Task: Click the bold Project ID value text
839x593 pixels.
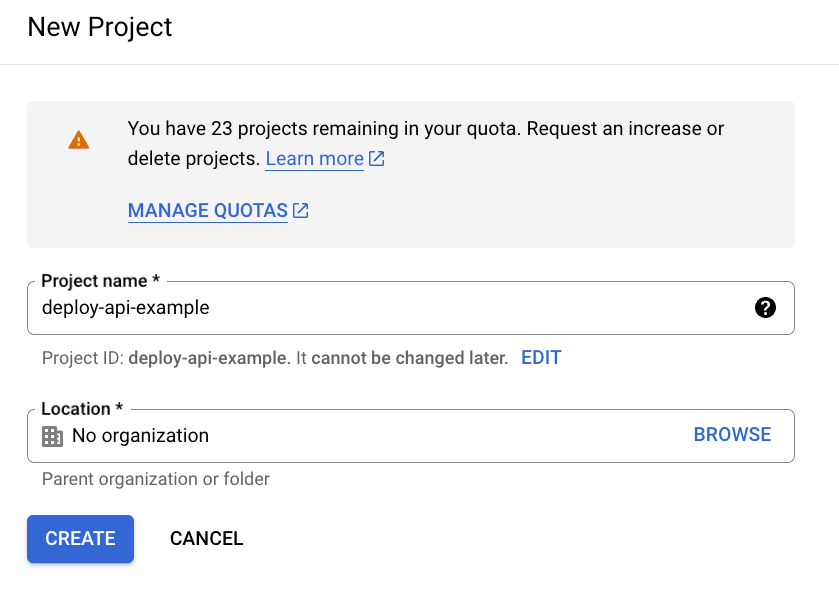Action: tap(209, 358)
